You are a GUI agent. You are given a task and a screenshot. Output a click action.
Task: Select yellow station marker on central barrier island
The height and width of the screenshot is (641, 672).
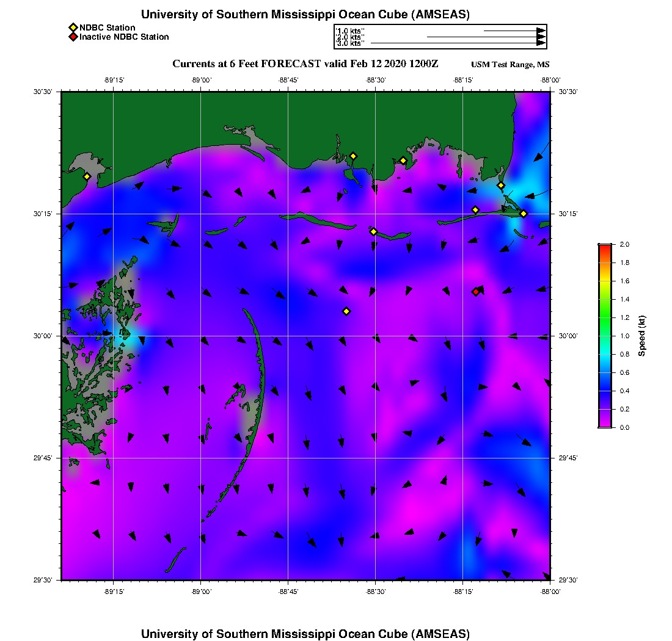(373, 231)
